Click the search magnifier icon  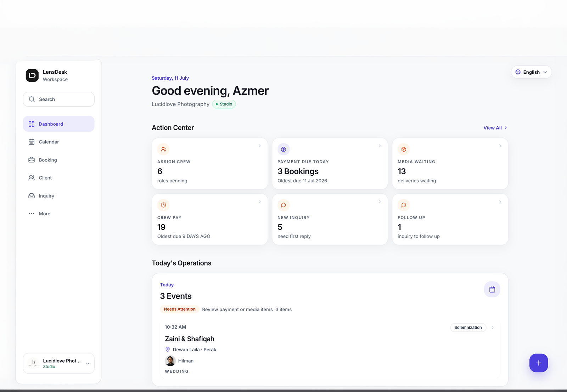click(x=32, y=99)
